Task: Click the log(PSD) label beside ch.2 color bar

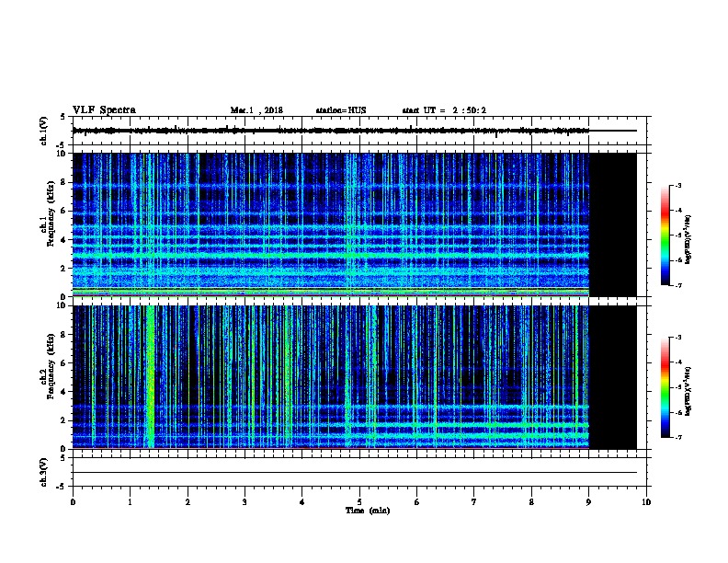Action: pyautogui.click(x=688, y=392)
